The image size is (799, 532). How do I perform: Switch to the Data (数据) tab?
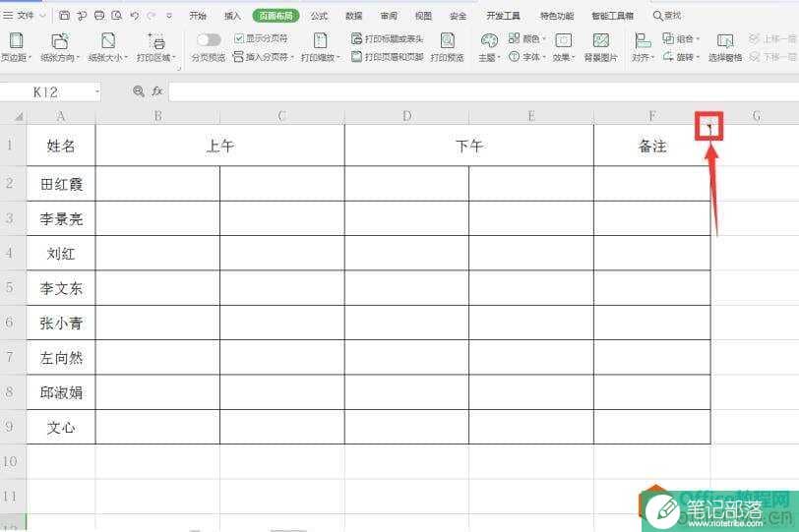[353, 16]
